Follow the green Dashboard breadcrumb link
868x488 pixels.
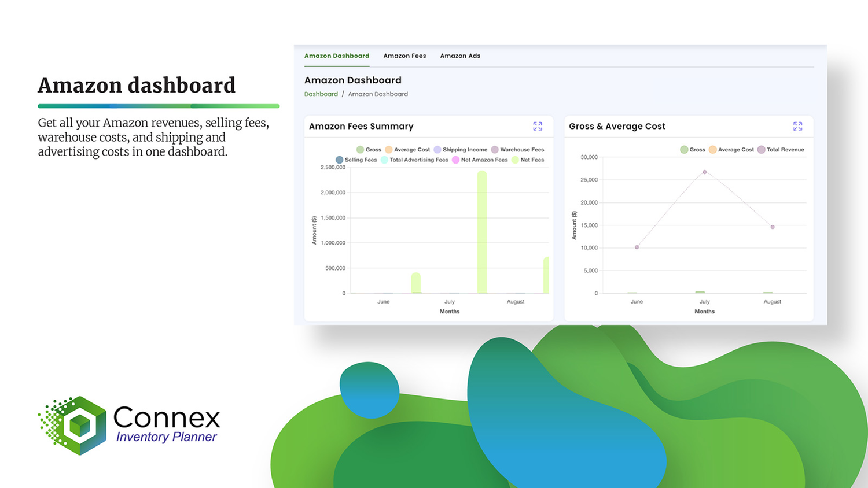321,94
